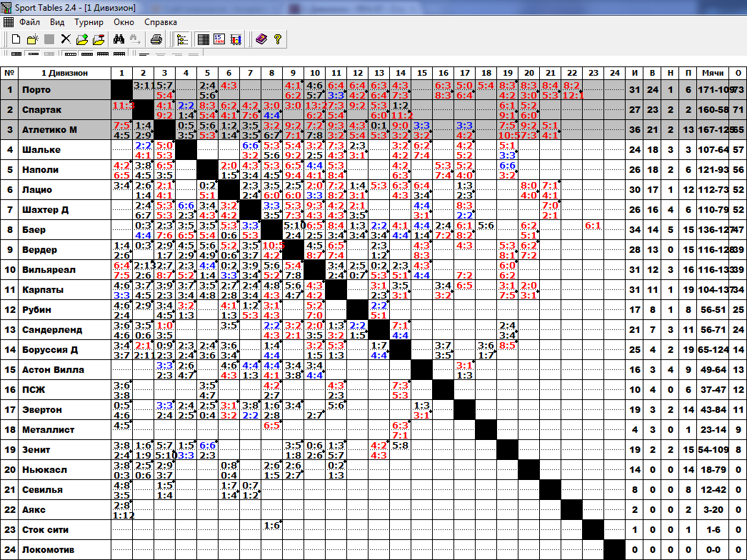Viewport: 747px width, 560px height.
Task: Click Сток сити's 1:6 result cell
Action: (271, 525)
